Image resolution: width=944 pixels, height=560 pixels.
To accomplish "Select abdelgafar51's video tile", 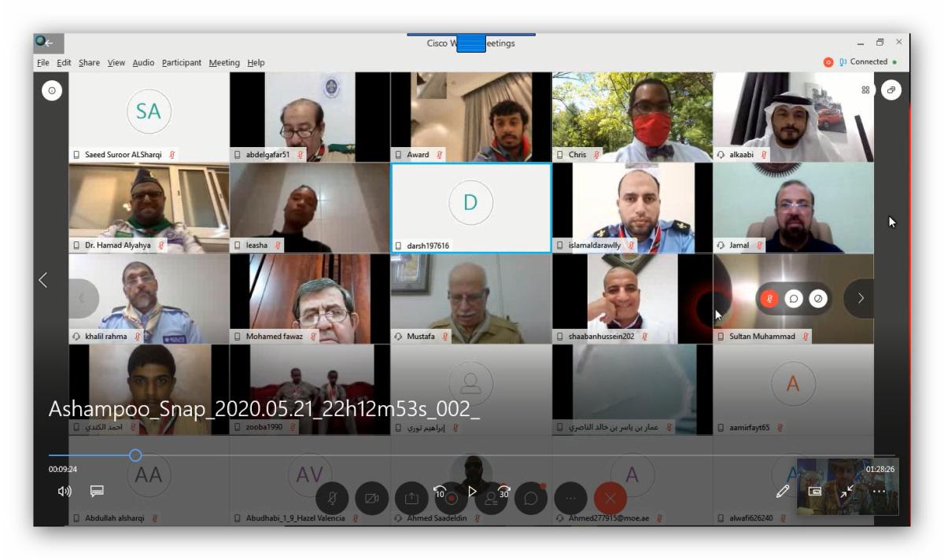I will [x=310, y=117].
